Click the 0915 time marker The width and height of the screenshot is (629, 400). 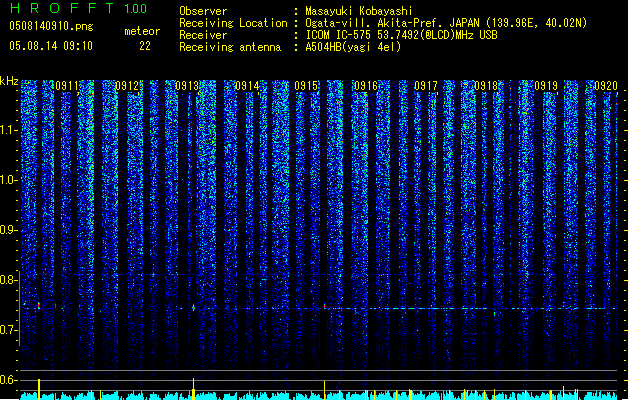coord(306,86)
